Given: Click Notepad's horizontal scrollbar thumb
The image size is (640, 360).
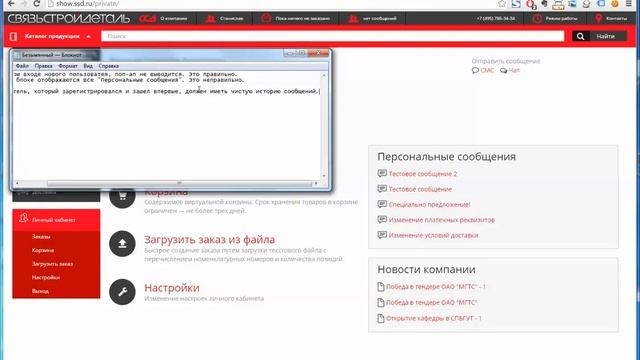Looking at the screenshot, I should [179, 183].
